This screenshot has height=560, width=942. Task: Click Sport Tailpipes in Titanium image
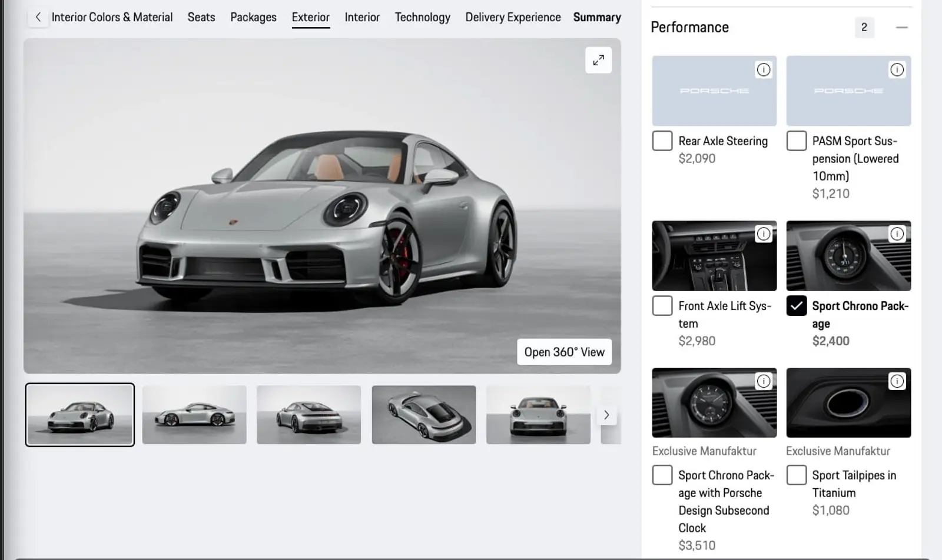pos(848,402)
